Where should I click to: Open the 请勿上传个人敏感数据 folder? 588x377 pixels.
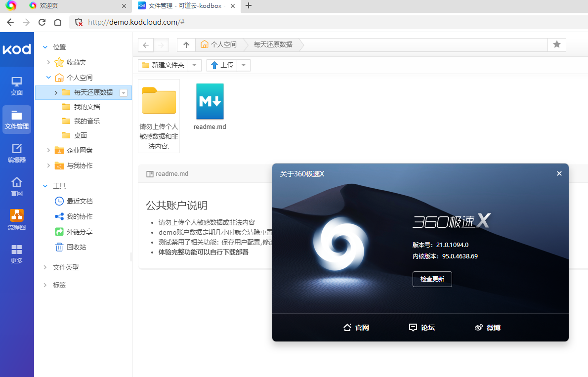pyautogui.click(x=159, y=116)
